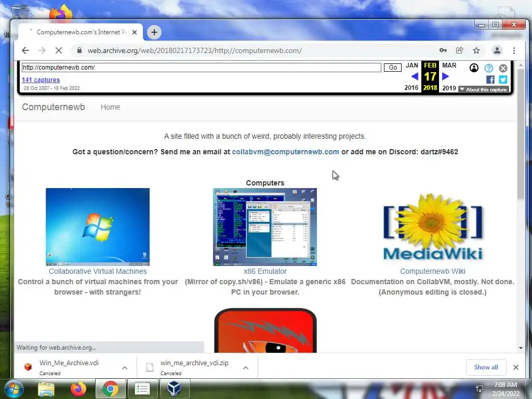Open Wayback Machine help icon
This screenshot has width=532, height=399.
click(x=488, y=68)
